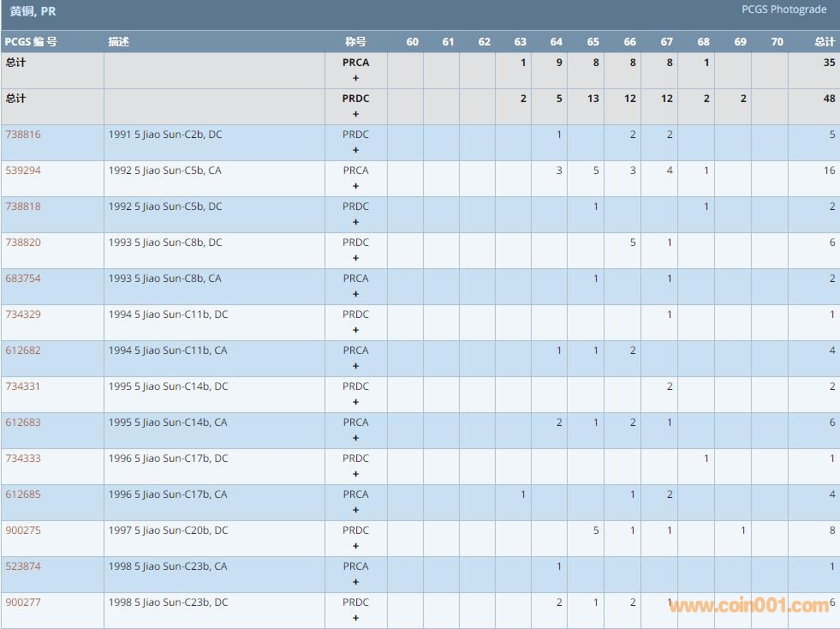
Task: Expand plus sign under PRDC totals row
Action: click(x=355, y=114)
